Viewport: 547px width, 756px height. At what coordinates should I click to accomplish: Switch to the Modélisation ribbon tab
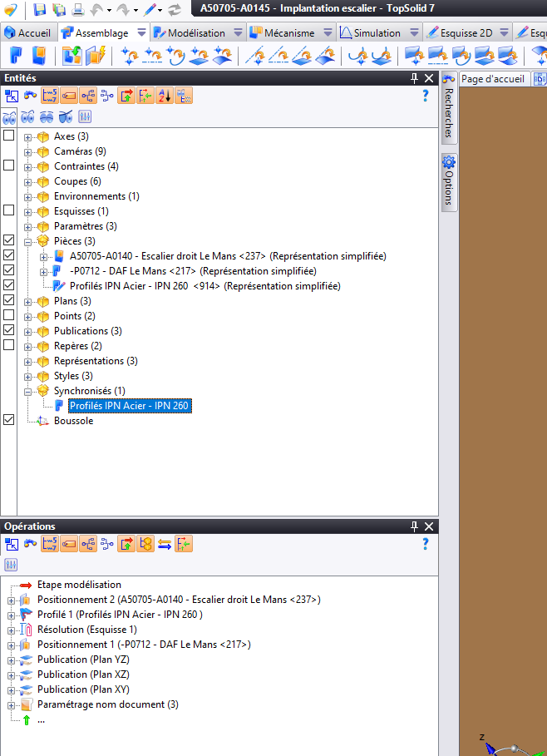190,32
